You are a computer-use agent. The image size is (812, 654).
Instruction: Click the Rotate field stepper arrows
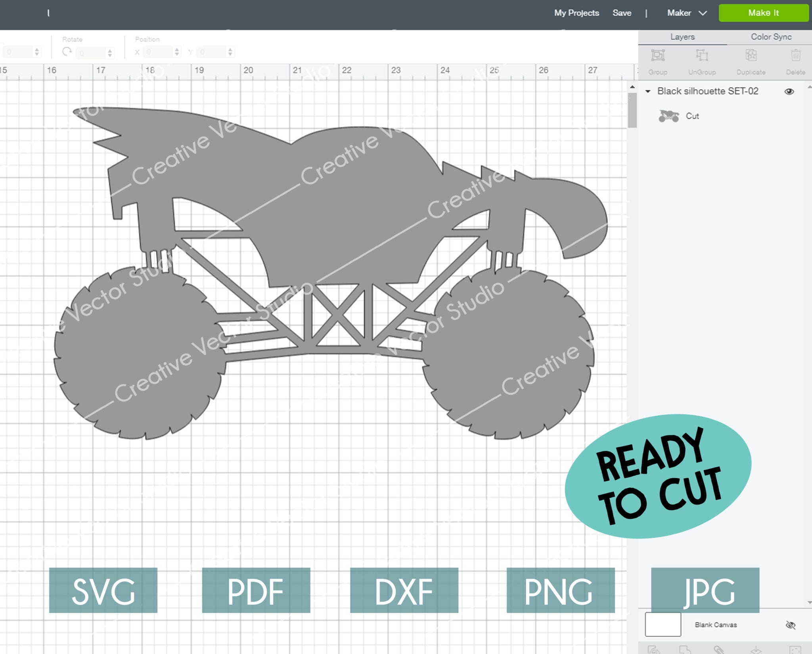[x=110, y=52]
